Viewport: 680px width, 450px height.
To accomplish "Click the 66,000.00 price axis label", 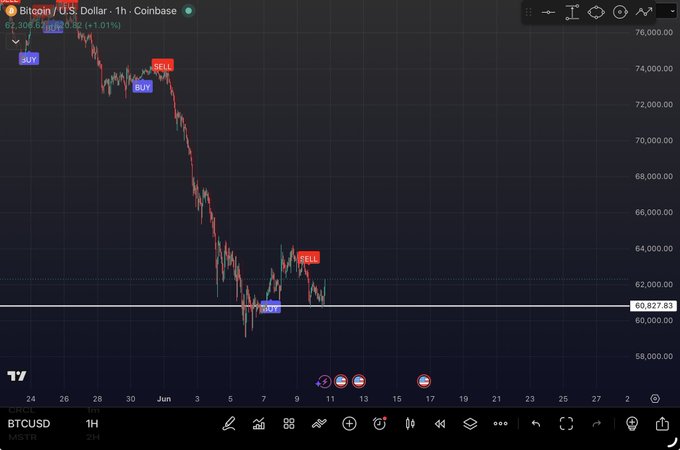I will [654, 212].
